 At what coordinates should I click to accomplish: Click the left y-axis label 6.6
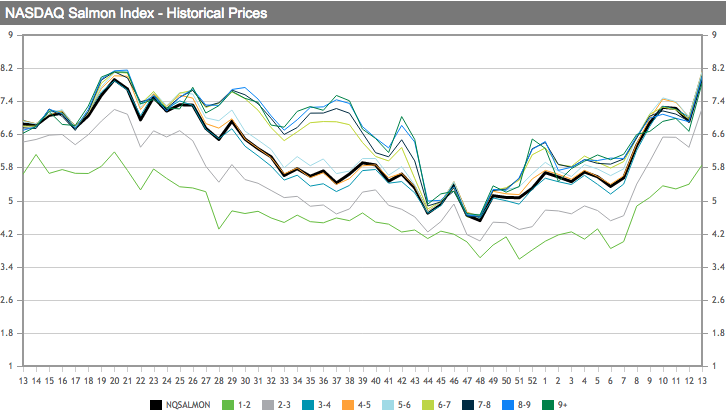(7, 134)
